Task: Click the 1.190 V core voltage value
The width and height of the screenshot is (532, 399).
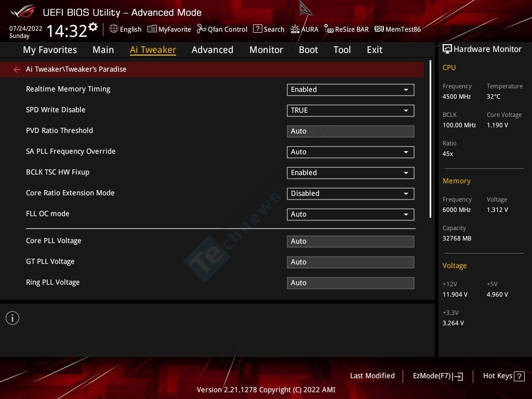Action: pos(497,125)
